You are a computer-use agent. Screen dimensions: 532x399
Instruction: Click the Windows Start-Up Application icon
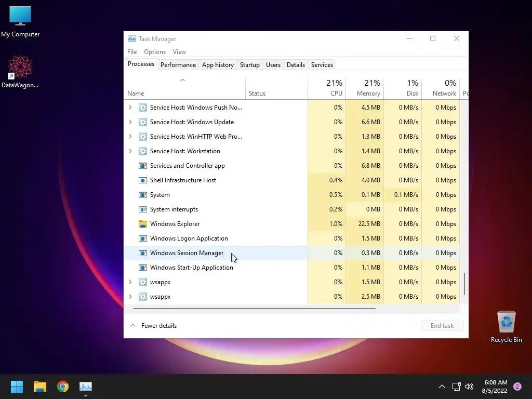[x=143, y=268]
